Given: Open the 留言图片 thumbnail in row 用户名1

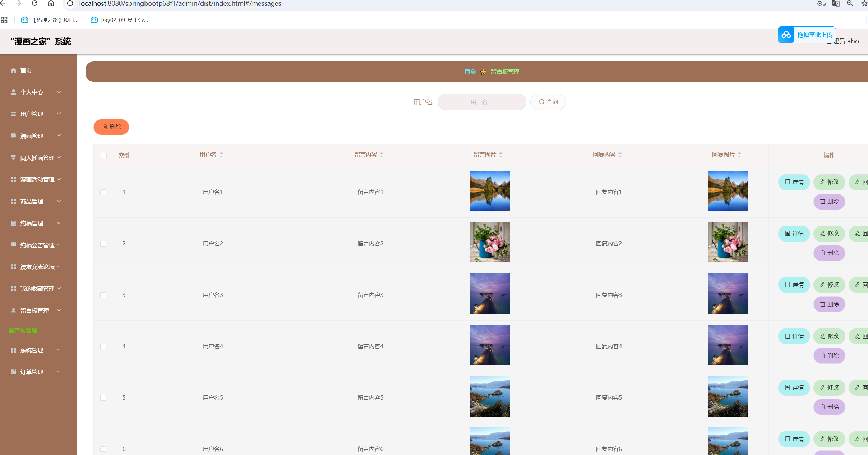Looking at the screenshot, I should point(490,191).
